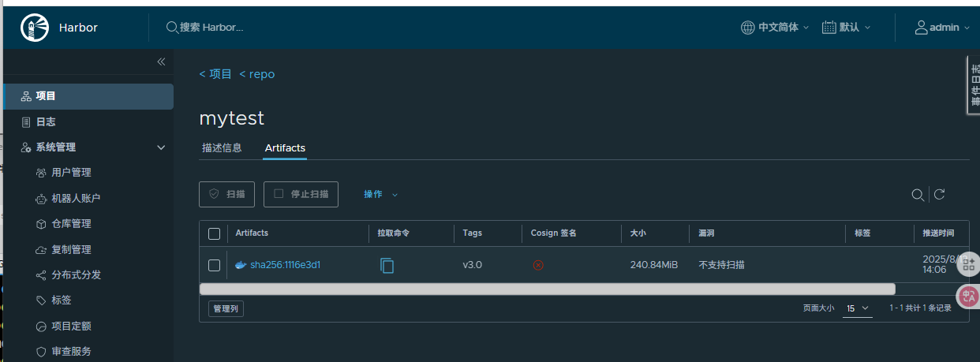
Task: Click the Harbor lighthouse logo
Action: pos(35,28)
